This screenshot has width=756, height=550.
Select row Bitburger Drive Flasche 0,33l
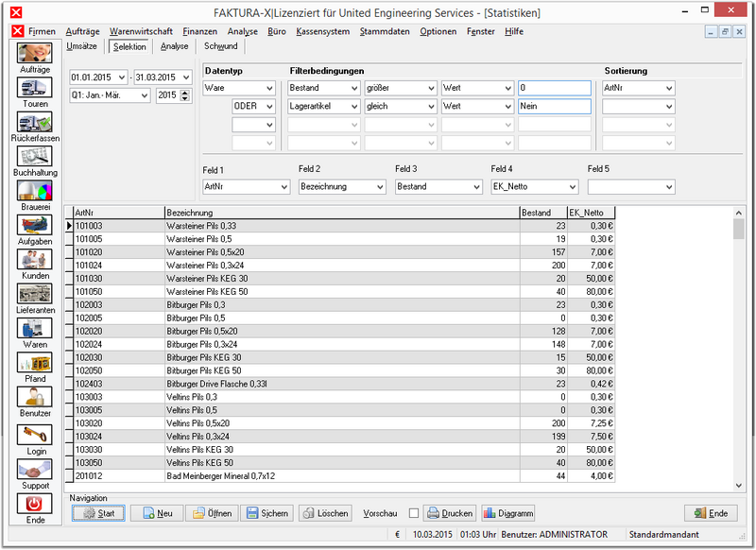click(x=344, y=384)
